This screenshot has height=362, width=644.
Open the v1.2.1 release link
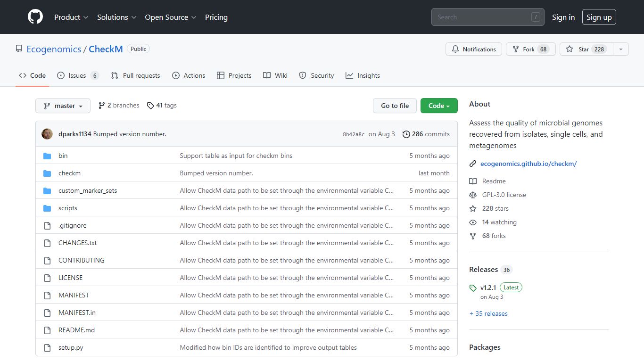(x=488, y=287)
